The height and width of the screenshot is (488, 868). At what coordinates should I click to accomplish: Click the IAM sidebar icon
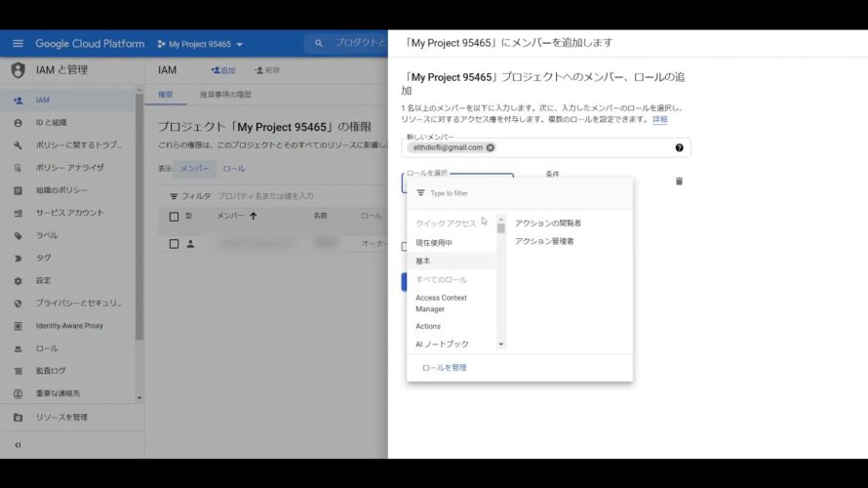click(x=18, y=101)
